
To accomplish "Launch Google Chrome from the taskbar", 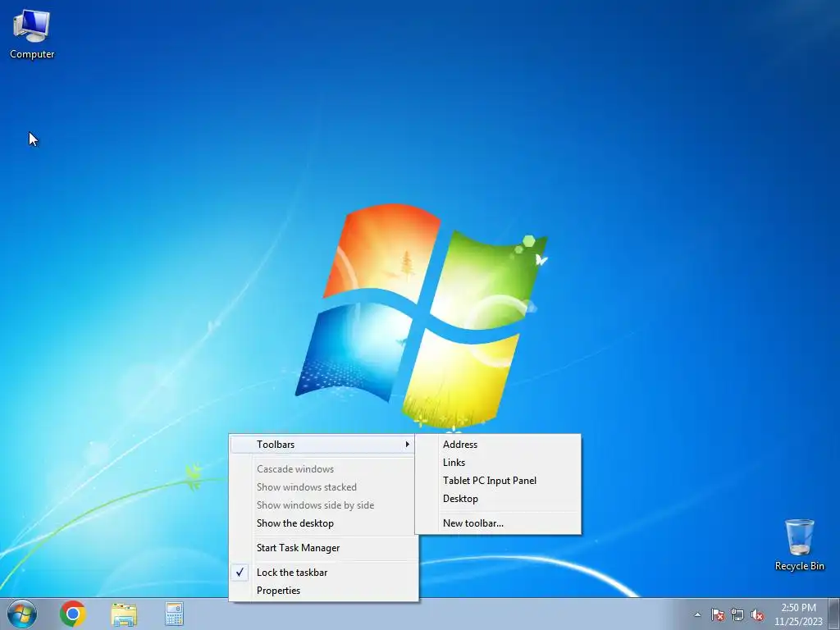I will pyautogui.click(x=73, y=614).
